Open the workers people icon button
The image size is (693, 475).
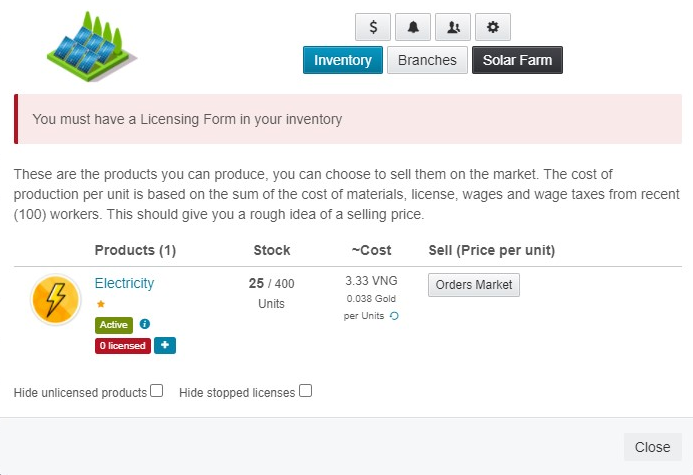click(x=453, y=27)
